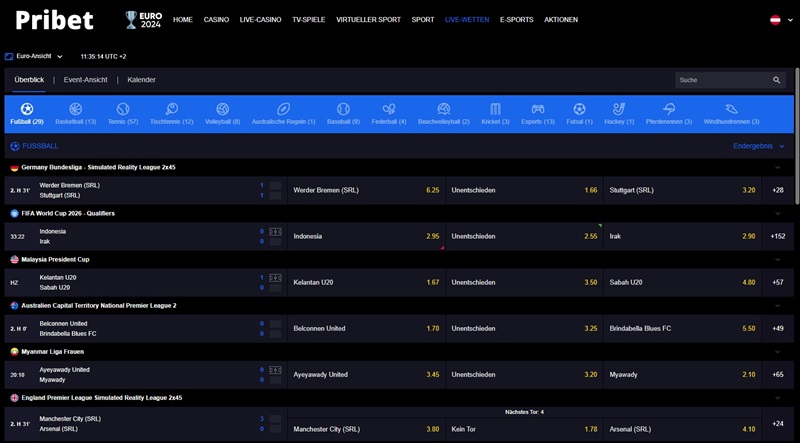The image size is (800, 443).
Task: Switch to the Überblick tab
Action: (29, 80)
